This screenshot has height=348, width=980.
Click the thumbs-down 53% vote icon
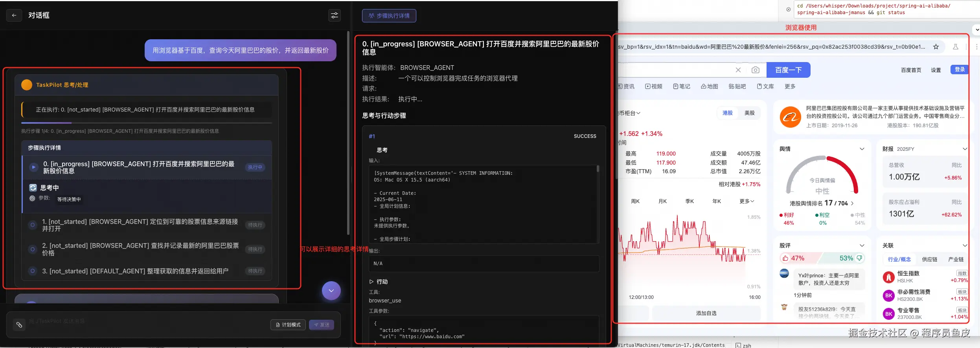point(859,258)
